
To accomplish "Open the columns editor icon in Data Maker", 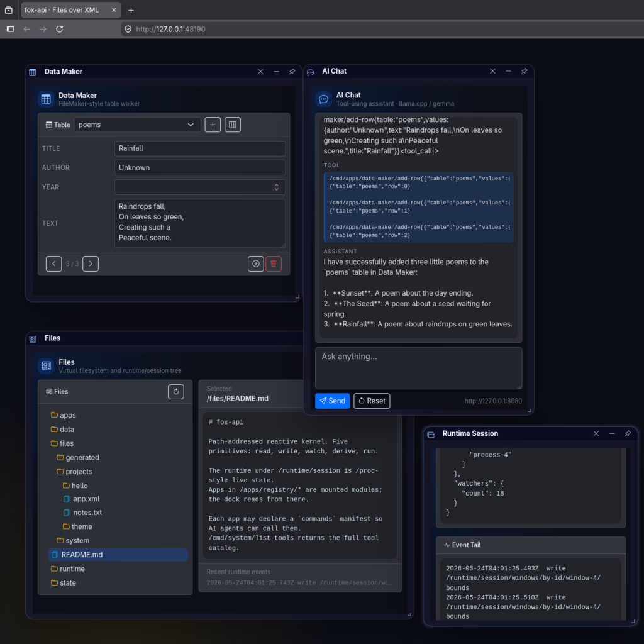I will pos(233,125).
